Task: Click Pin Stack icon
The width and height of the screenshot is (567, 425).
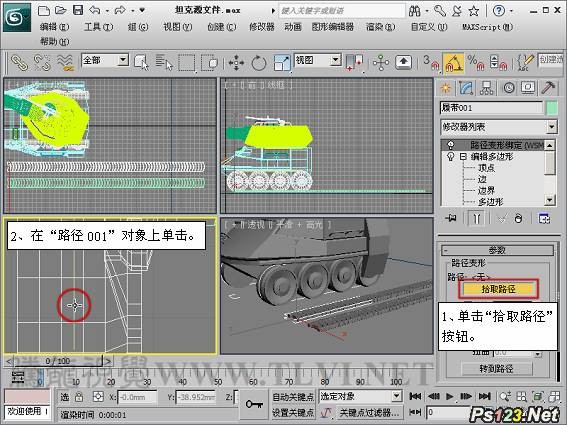Action: pos(452,218)
